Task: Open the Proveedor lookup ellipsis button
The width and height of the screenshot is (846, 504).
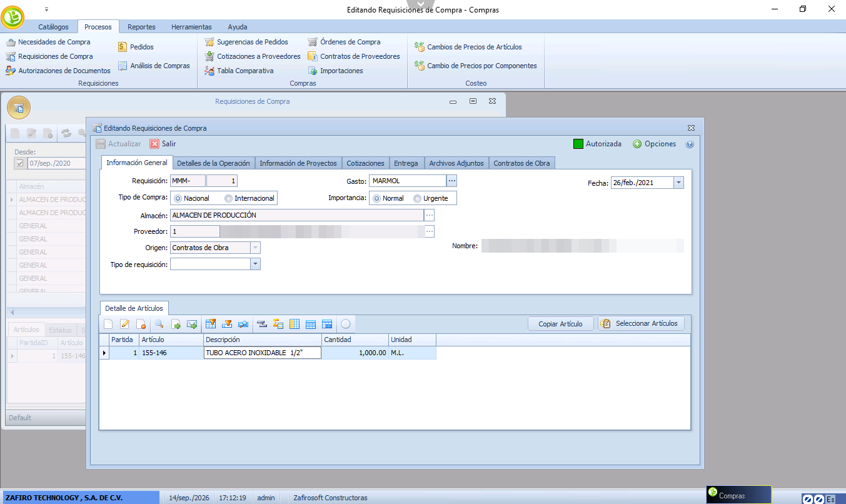Action: pos(429,231)
